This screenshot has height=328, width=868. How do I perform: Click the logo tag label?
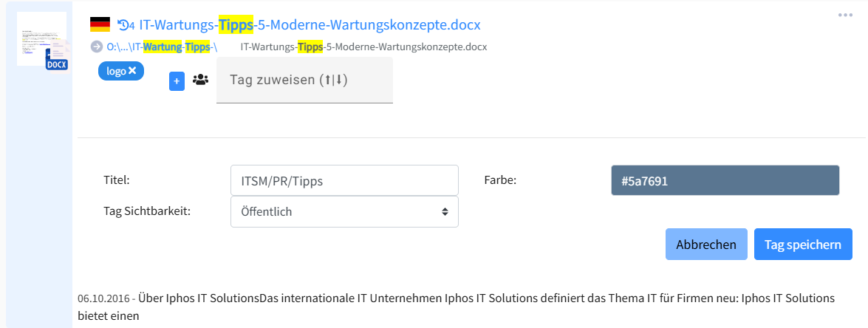pos(115,71)
